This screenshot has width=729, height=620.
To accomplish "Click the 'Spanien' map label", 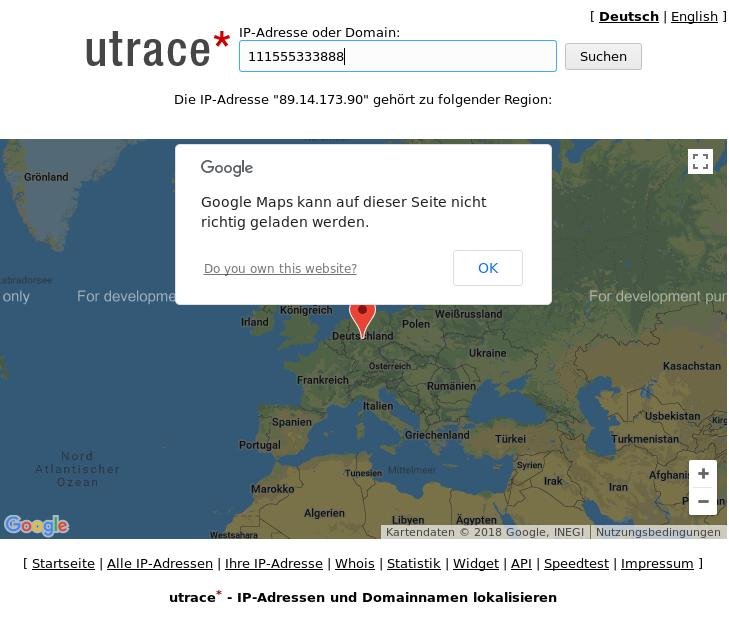I will click(x=292, y=422).
